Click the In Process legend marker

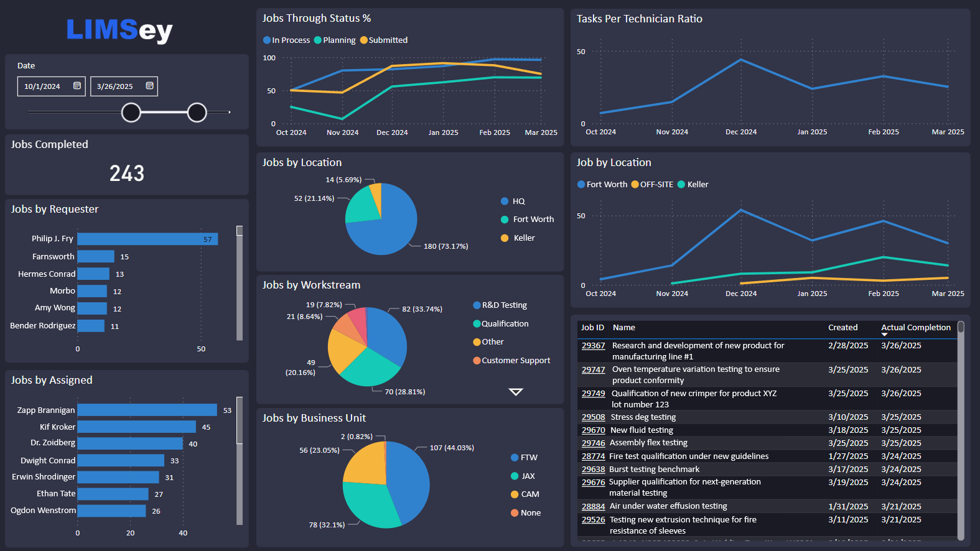pos(267,40)
